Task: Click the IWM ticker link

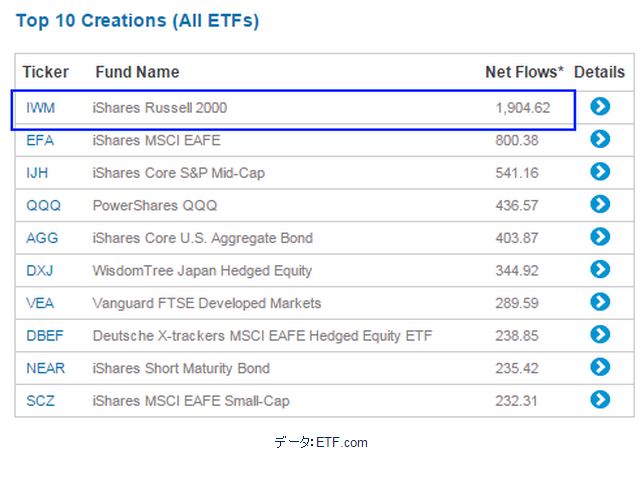Action: tap(41, 108)
